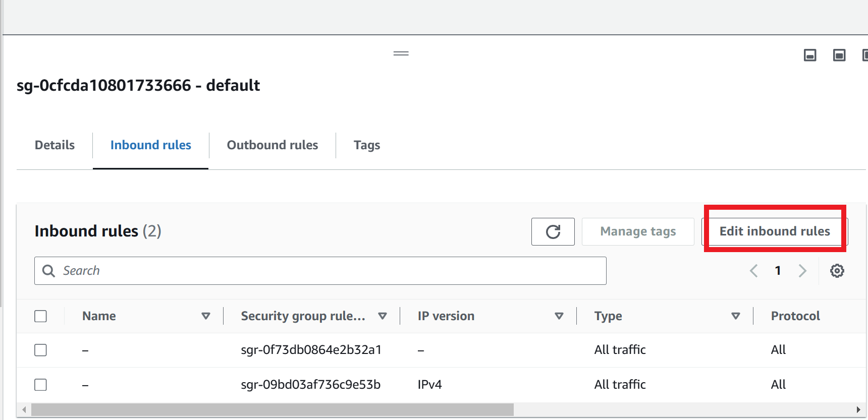
Task: Click the Edit inbound rules button
Action: (774, 231)
